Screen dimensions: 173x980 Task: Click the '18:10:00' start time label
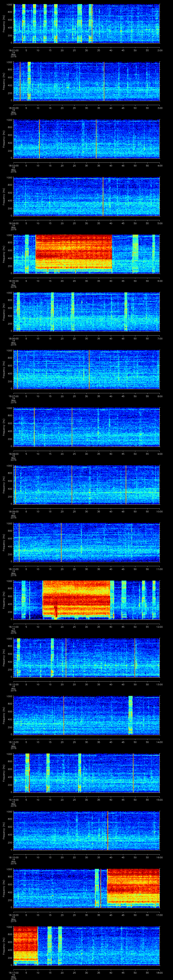tap(13, 569)
